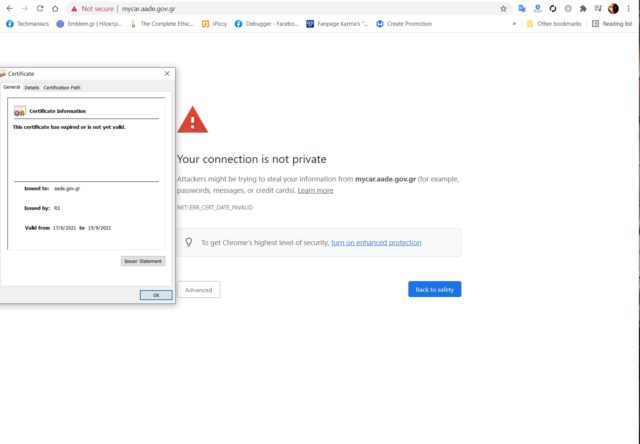The height and width of the screenshot is (444, 640).
Task: Click the Back to safety button
Action: [x=435, y=289]
